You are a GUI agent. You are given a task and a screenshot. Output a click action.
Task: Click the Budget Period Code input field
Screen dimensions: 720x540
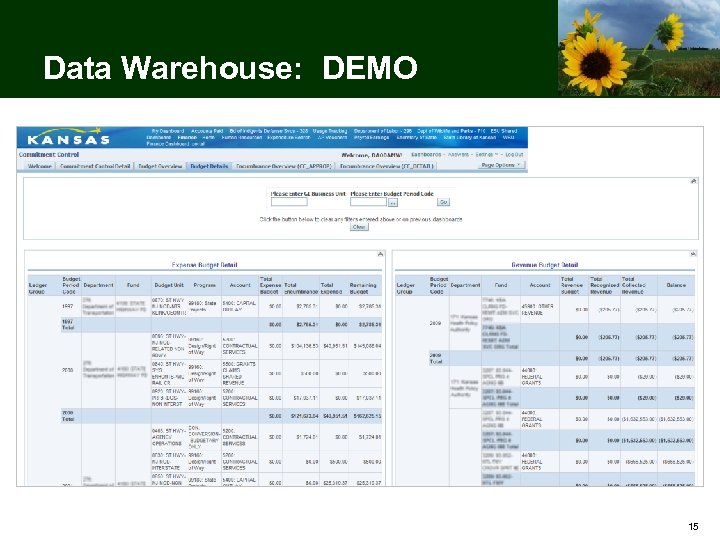point(368,202)
